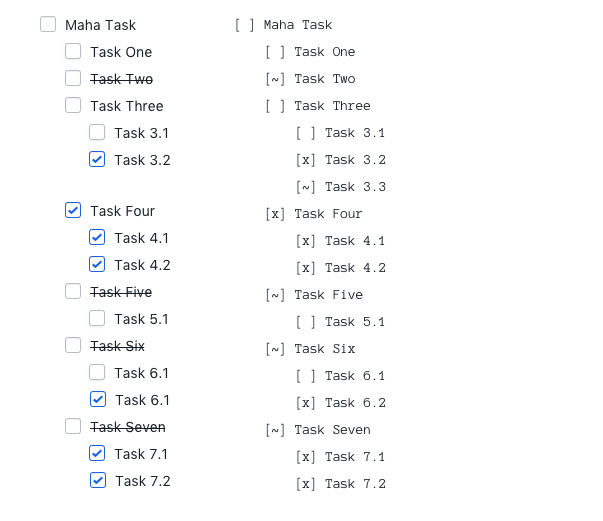Toggle the strikethrough Task Two checkbox
The width and height of the screenshot is (603, 521).
(x=73, y=78)
